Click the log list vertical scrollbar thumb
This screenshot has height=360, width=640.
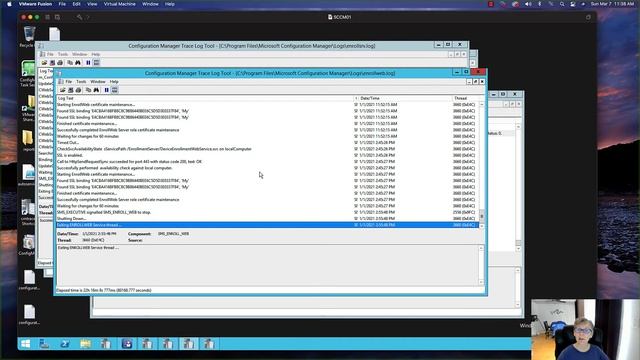point(482,216)
